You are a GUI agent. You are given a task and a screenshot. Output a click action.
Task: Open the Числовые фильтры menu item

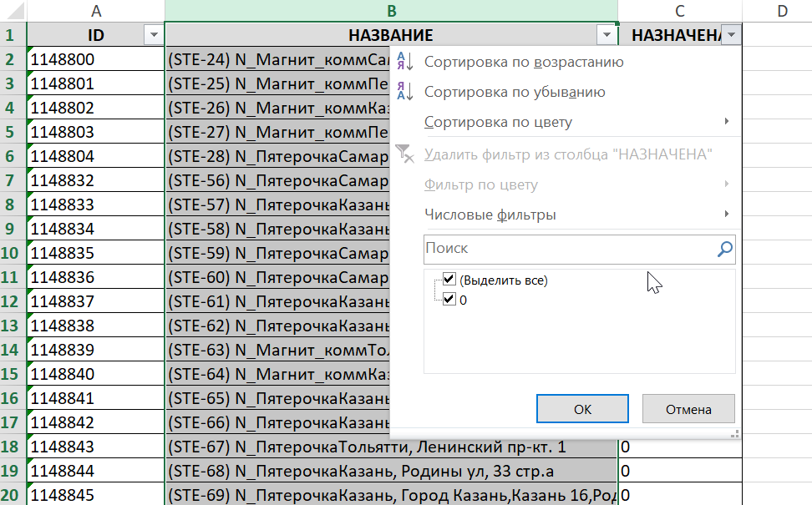[566, 215]
